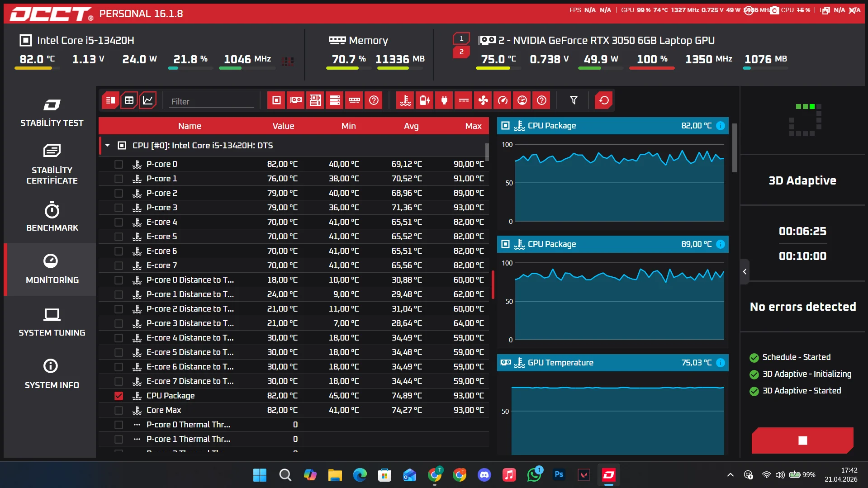Screen dimensions: 868x488
Task: Toggle the fan sensor type filter
Action: click(483, 100)
